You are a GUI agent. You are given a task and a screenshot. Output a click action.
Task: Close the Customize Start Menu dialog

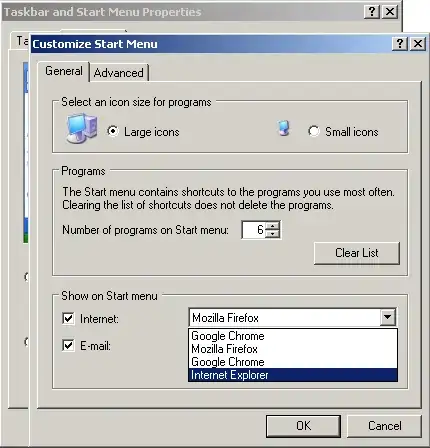point(418,44)
